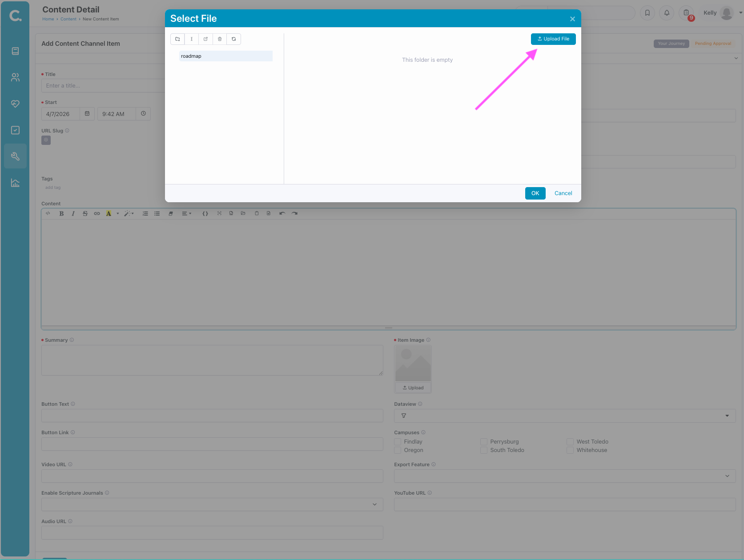Click the bookmark icon in top bar

tap(647, 13)
